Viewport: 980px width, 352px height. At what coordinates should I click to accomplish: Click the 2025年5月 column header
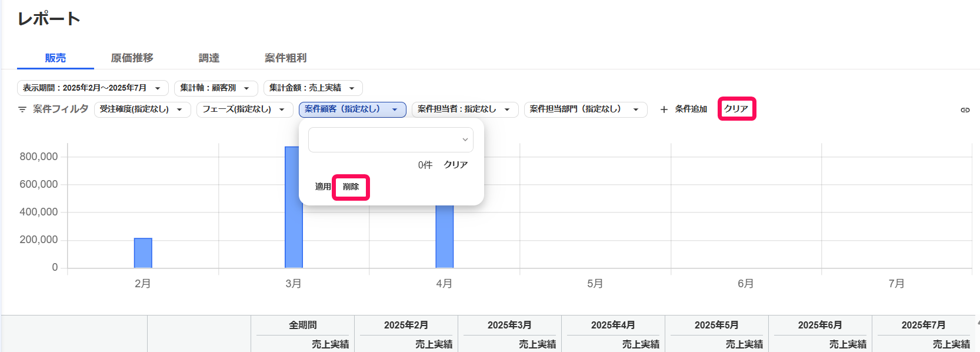pos(716,325)
